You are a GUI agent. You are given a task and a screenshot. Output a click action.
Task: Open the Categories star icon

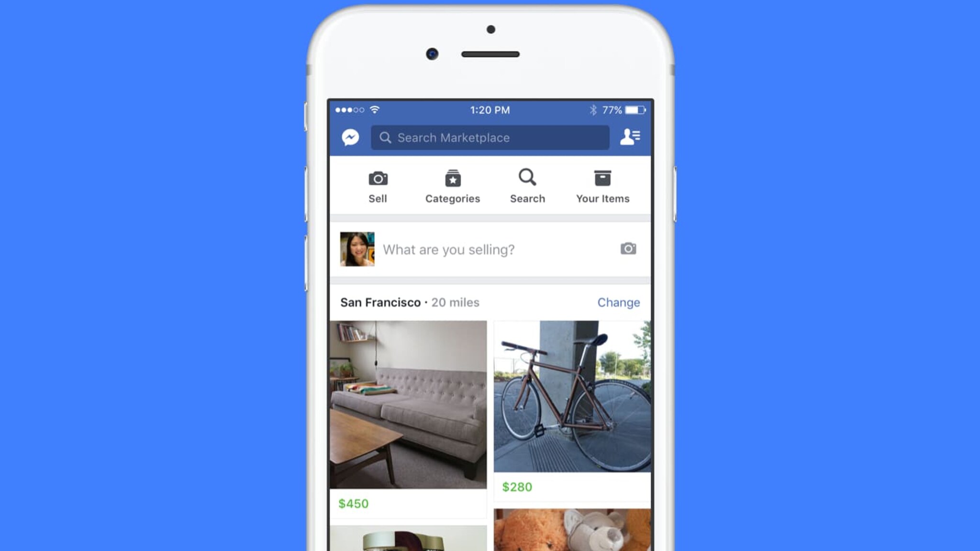[453, 178]
